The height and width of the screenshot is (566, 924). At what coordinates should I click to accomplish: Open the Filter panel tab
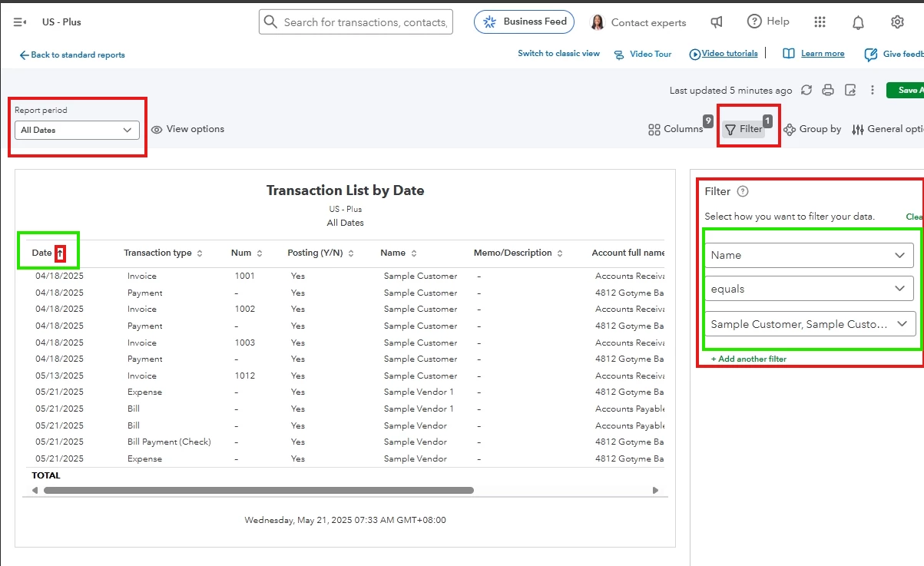pyautogui.click(x=744, y=129)
